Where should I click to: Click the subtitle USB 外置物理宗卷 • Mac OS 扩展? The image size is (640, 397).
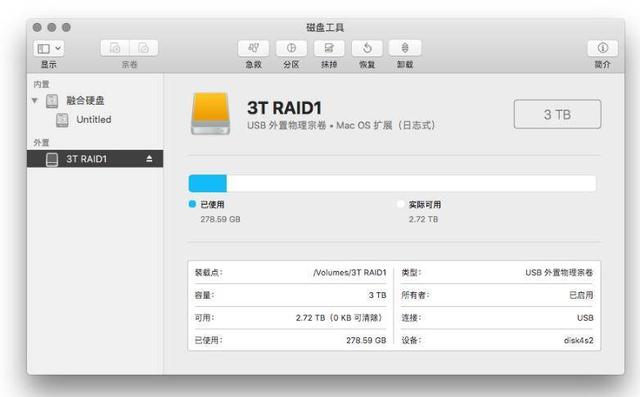(341, 125)
